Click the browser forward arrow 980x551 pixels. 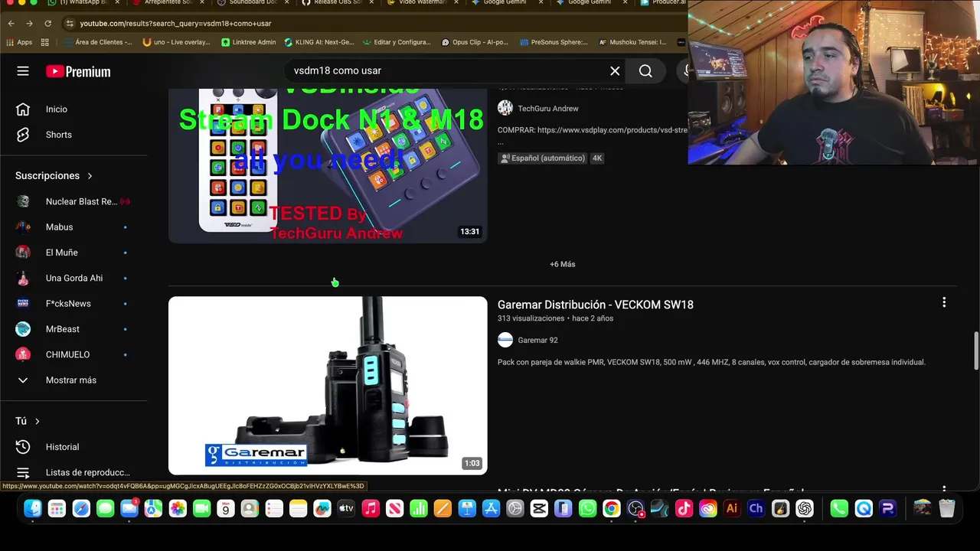coord(30,24)
